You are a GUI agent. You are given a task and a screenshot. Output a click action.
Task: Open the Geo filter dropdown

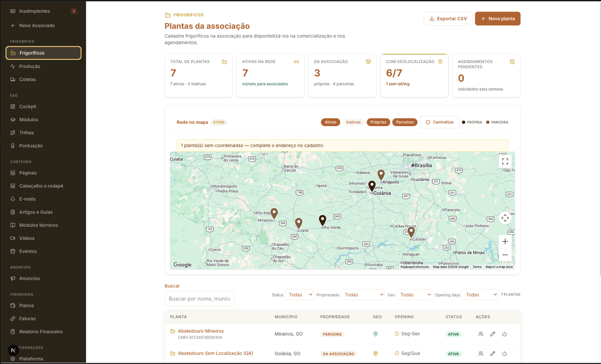414,295
